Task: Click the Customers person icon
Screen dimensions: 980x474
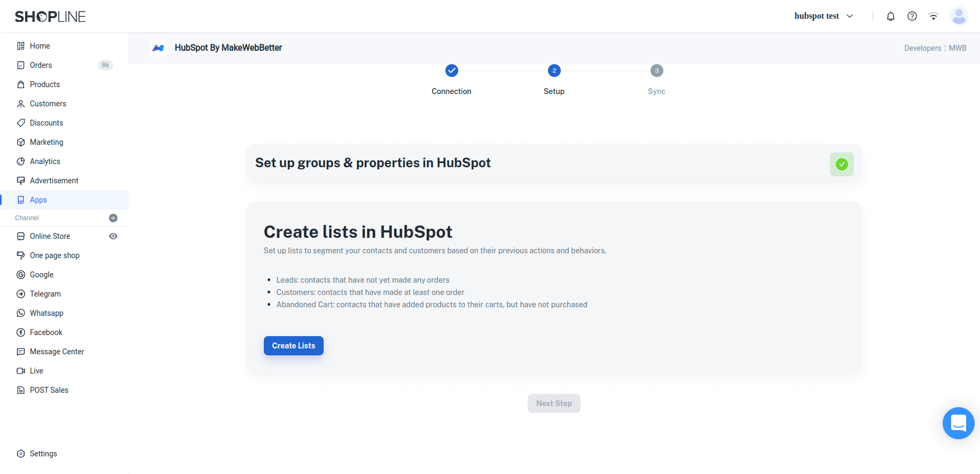Action: (21, 104)
